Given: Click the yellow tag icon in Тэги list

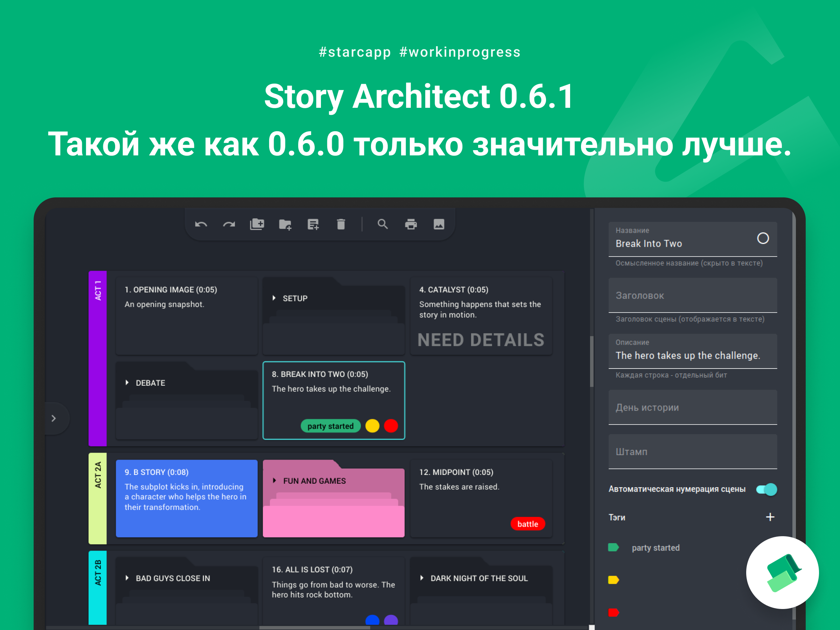Looking at the screenshot, I should tap(613, 580).
